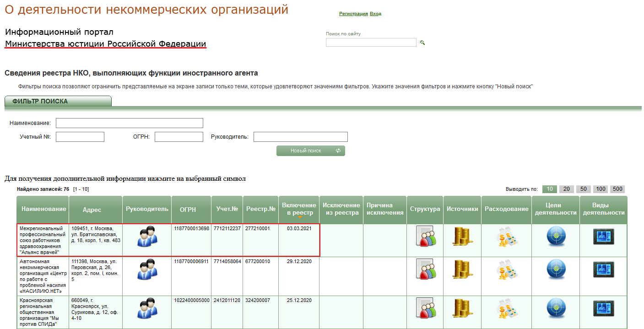Show 500 records per page
Viewport: 644px width, 329px height.
pyautogui.click(x=617, y=189)
